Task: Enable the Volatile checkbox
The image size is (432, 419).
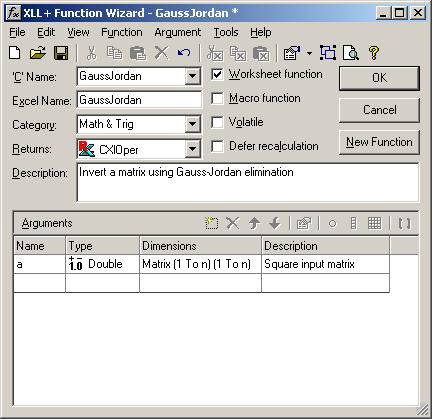Action: [217, 122]
